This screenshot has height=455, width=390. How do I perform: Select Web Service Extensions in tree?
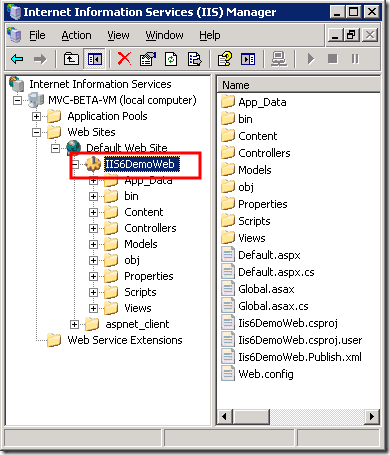point(125,340)
